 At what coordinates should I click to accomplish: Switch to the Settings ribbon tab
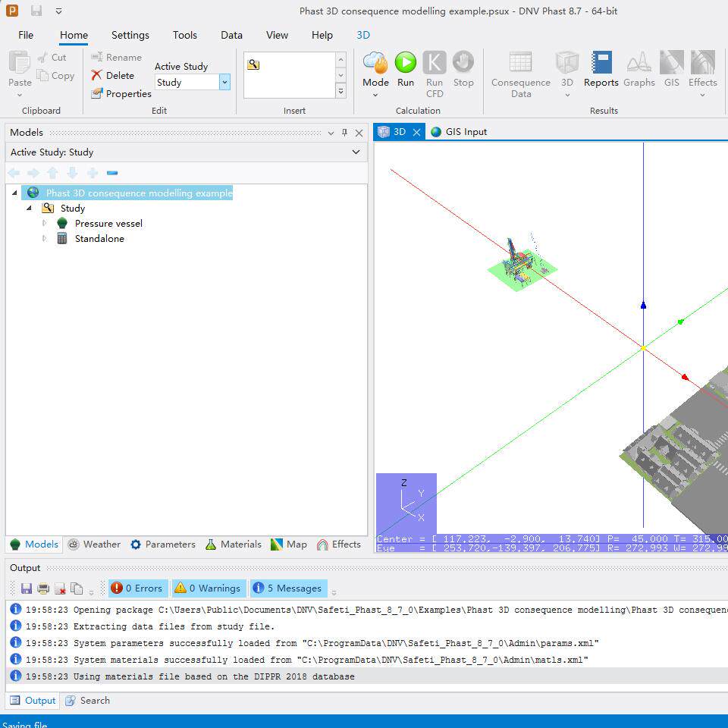130,35
